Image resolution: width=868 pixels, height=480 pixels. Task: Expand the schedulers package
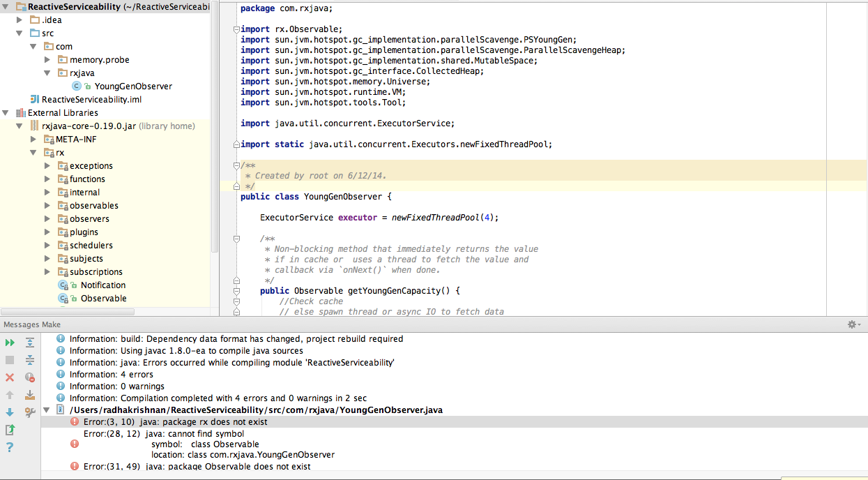(x=47, y=246)
